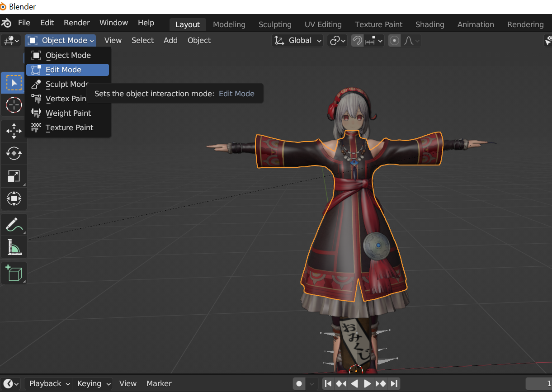Click the Add Cube tool

click(14, 274)
